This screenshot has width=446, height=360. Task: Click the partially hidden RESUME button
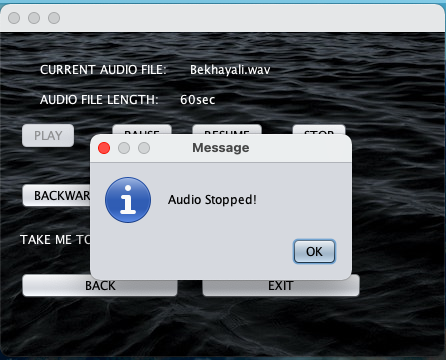pyautogui.click(x=227, y=130)
